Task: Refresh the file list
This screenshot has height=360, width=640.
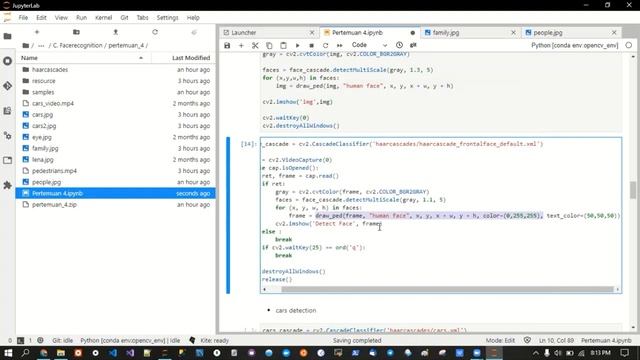Action: [155, 32]
